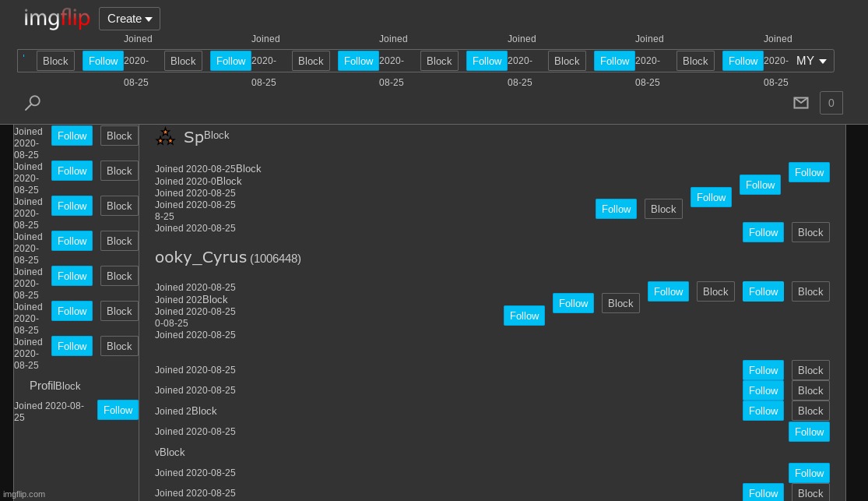
Task: Click the Block text beside Sp heading
Action: [x=216, y=136]
